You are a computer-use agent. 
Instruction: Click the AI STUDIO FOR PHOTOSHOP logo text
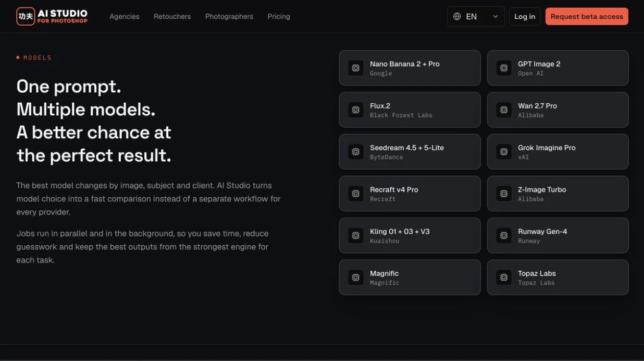(x=63, y=16)
